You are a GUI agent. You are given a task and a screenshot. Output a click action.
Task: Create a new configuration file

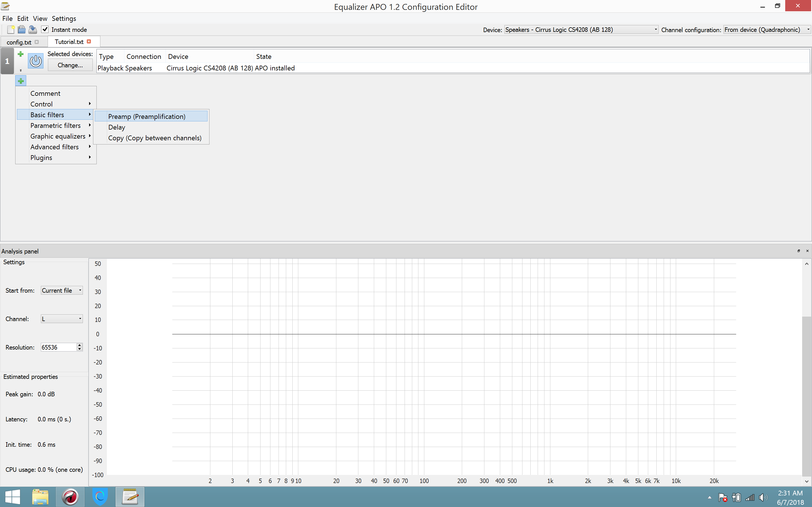pyautogui.click(x=10, y=30)
